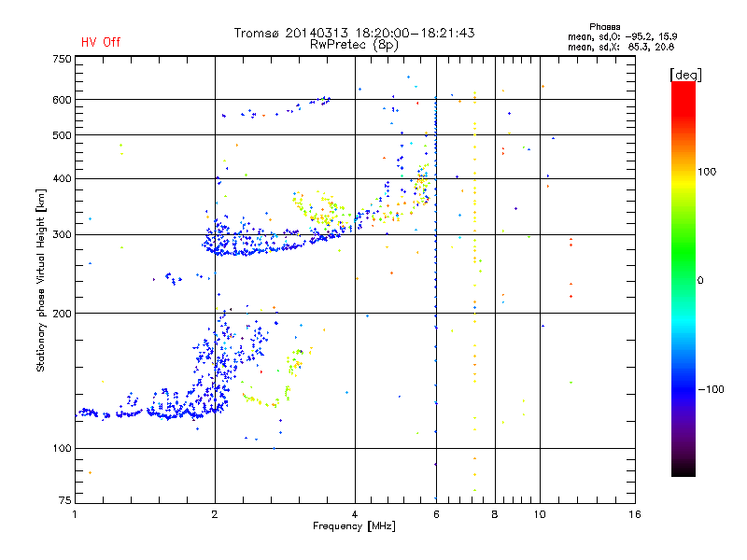
Task: Click the y-axis '200' tick label
Action: [63, 314]
